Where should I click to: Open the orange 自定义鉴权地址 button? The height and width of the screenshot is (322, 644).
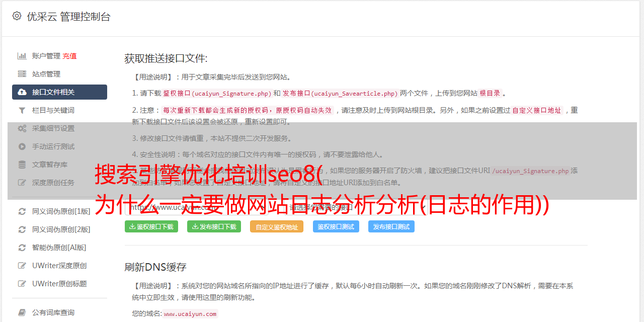[x=277, y=226]
